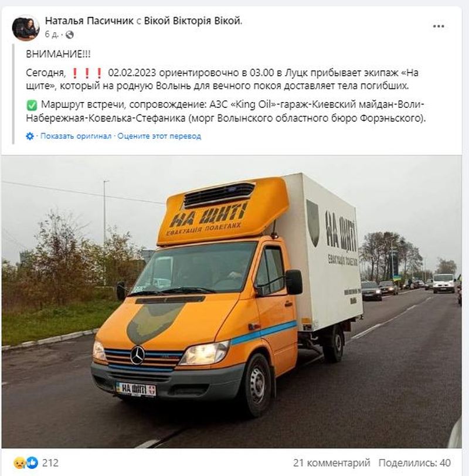Open Наталья Пасичник's profile picture
469x476 pixels.
[25, 28]
